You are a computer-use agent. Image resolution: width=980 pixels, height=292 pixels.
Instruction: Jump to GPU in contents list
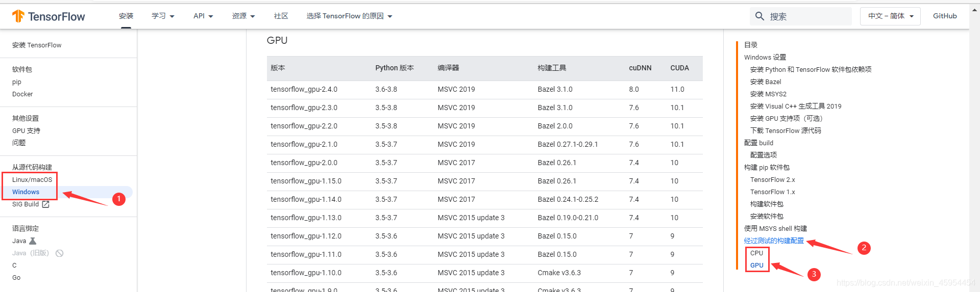[x=757, y=266]
